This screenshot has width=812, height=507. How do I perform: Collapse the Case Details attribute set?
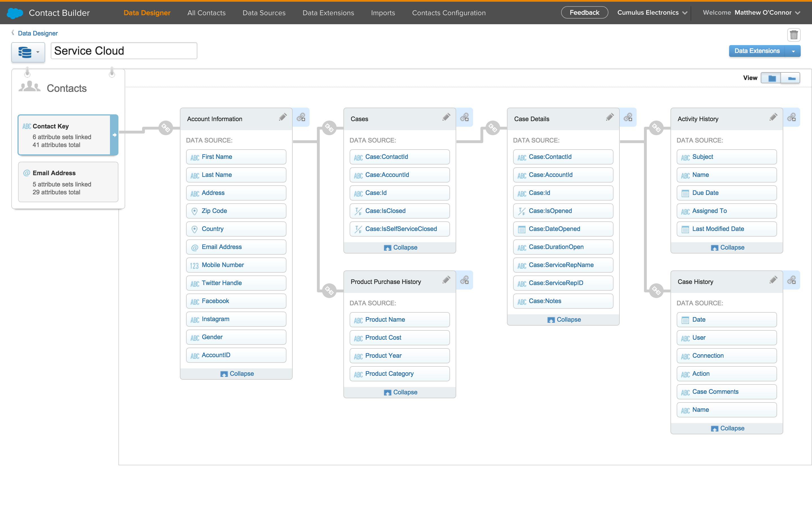564,320
